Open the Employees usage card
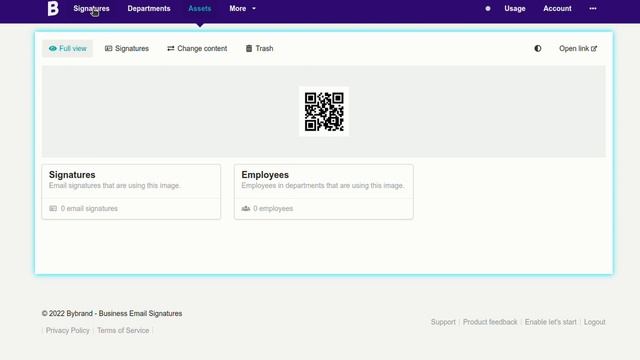Screen dimensions: 640x360 point(324,192)
